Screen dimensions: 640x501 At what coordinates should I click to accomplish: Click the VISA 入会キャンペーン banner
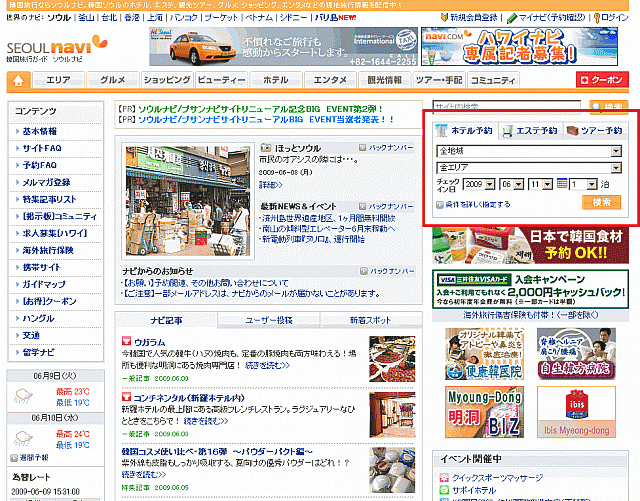point(530,289)
